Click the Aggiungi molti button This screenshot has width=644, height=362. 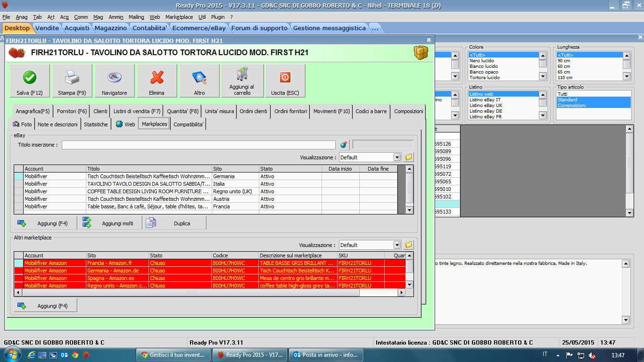pos(110,223)
